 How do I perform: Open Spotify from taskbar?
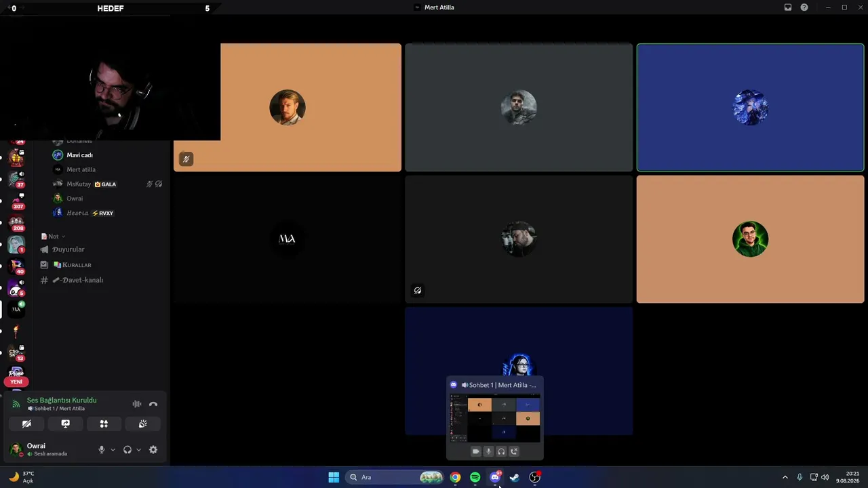(475, 477)
